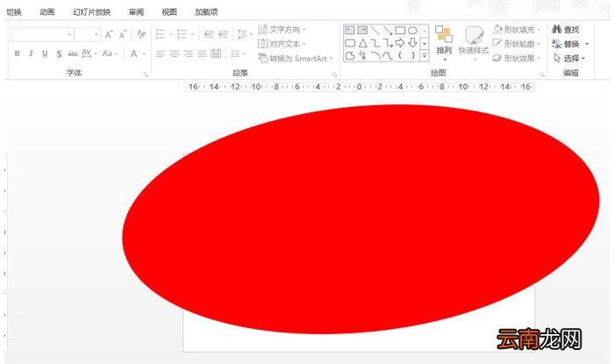Select the text box shape

(x=350, y=30)
